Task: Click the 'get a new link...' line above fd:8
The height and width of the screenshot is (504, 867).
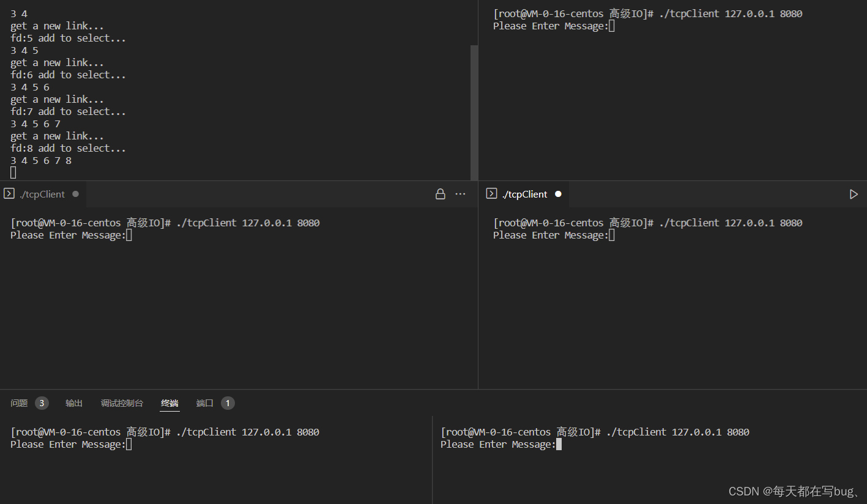Action: 58,136
